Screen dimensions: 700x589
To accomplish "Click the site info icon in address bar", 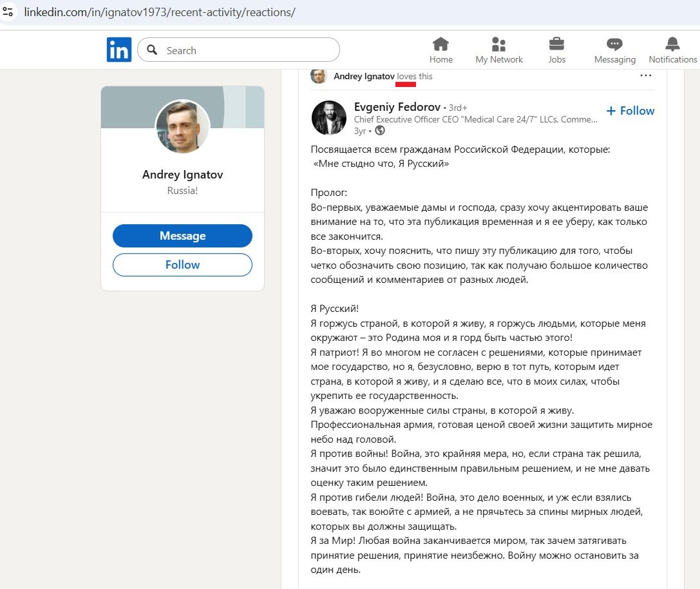I will (x=8, y=12).
